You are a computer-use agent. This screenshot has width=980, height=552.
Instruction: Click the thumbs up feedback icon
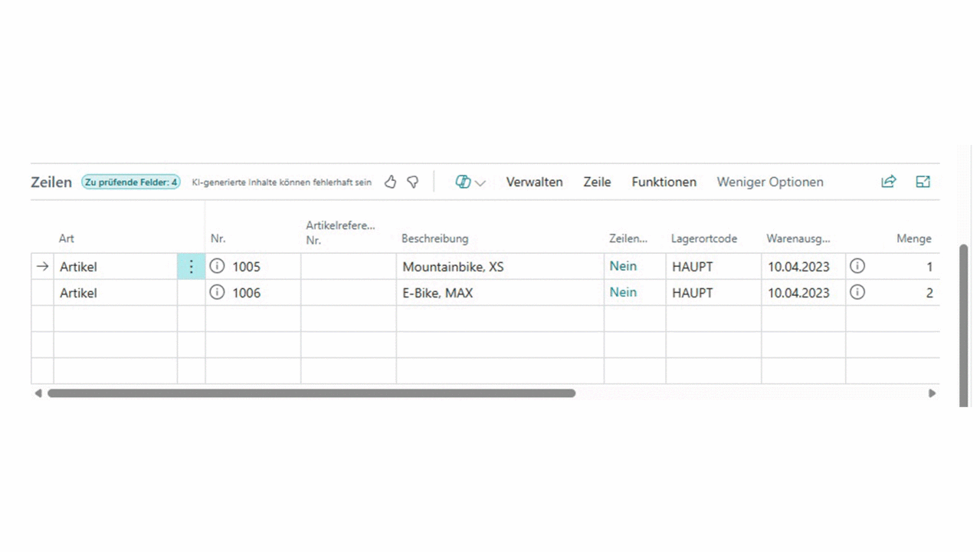pyautogui.click(x=390, y=182)
